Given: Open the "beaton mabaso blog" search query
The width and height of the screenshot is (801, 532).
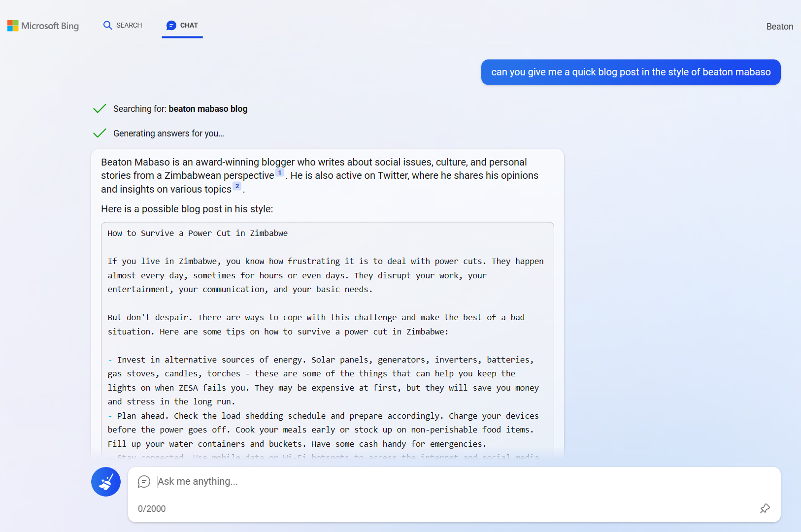Looking at the screenshot, I should (208, 109).
